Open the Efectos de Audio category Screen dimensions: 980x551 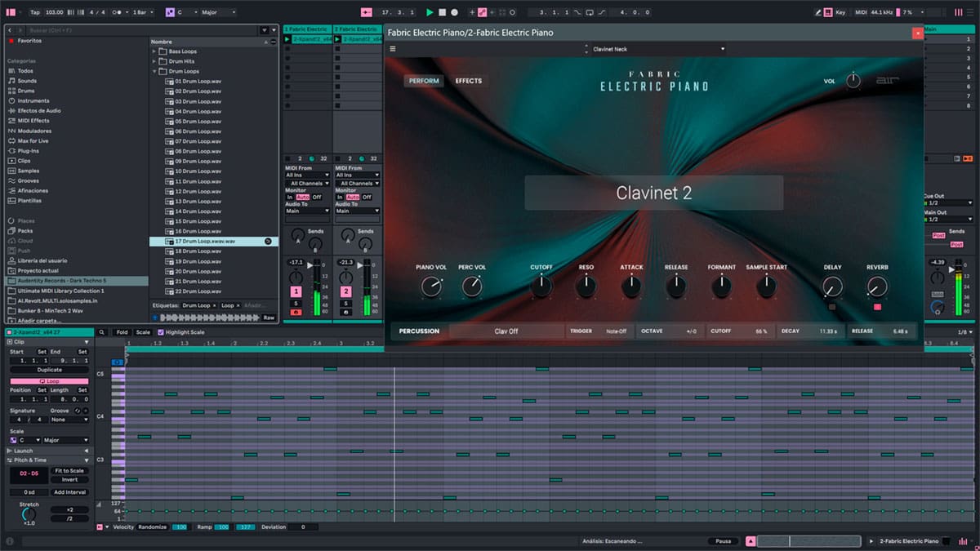(x=39, y=111)
